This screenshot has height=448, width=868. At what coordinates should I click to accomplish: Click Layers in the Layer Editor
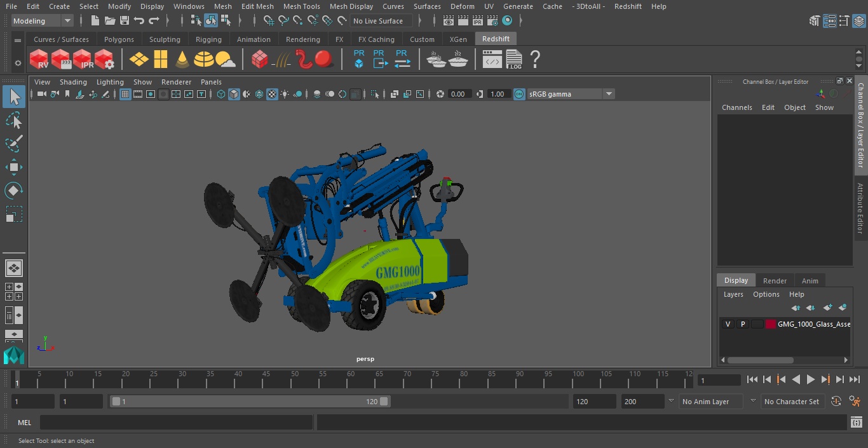pos(733,294)
